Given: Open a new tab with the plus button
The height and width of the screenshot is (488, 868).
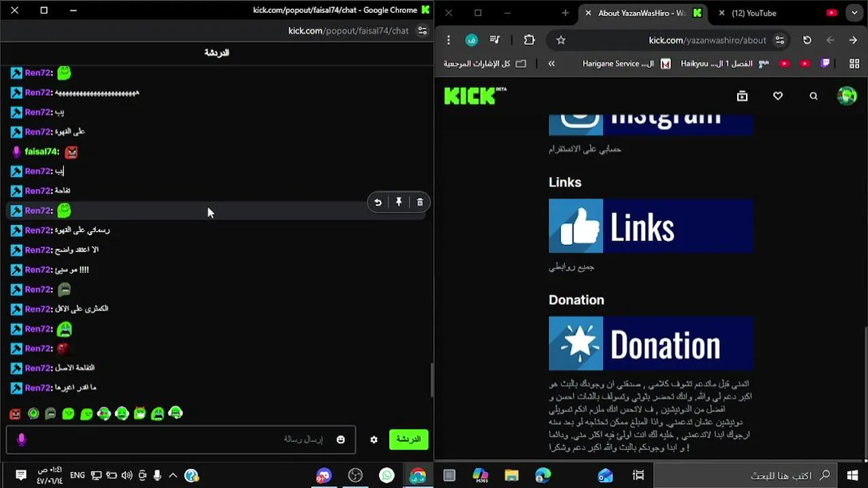Looking at the screenshot, I should click(x=565, y=13).
